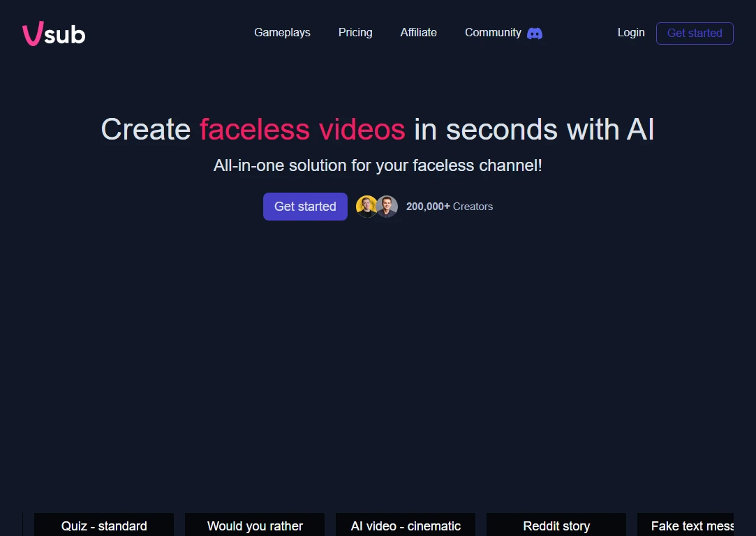Click the gray-background creator avatar
Screen dimensions: 756x536
387,207
